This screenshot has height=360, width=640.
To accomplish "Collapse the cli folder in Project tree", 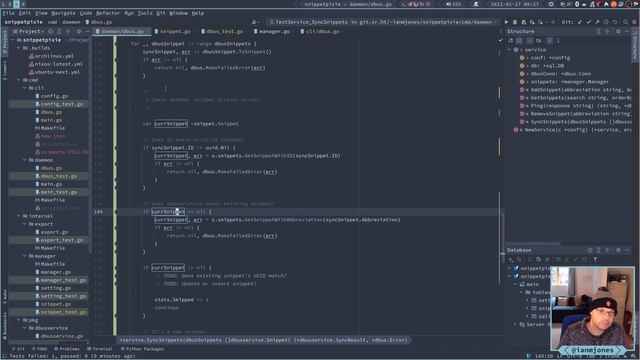I will pos(25,88).
